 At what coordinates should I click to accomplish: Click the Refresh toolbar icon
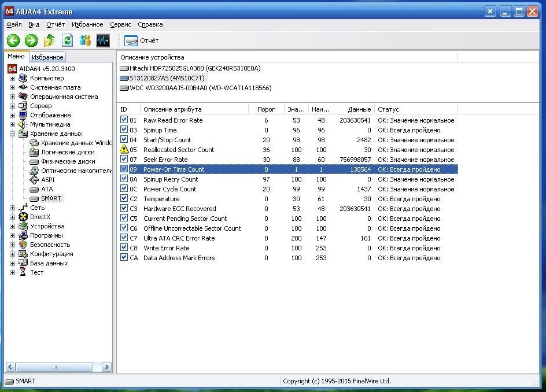[67, 40]
